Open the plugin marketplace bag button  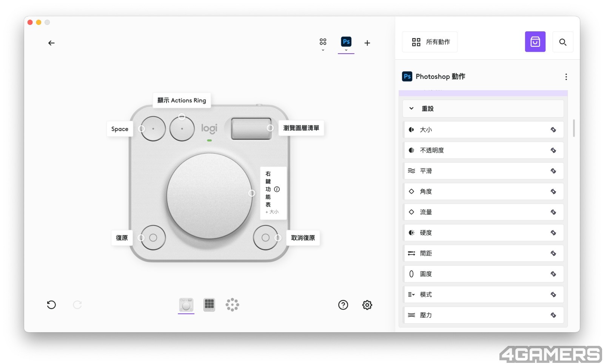pos(535,42)
